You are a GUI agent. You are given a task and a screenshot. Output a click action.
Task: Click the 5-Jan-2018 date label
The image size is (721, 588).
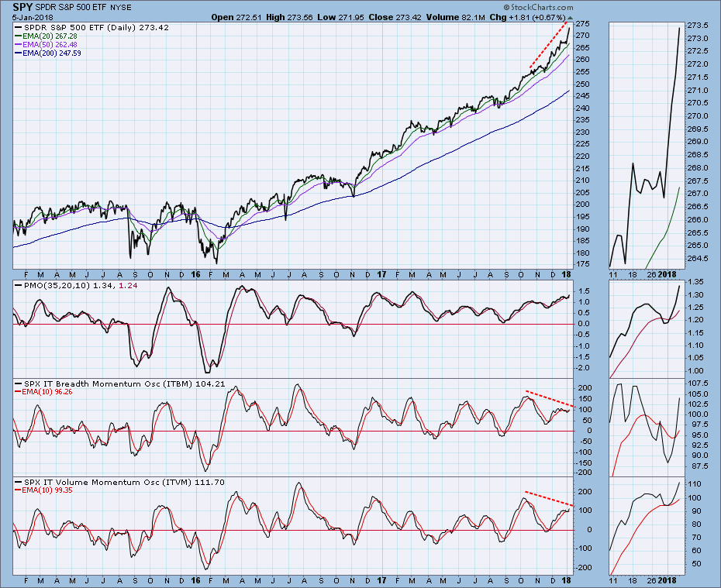point(33,18)
